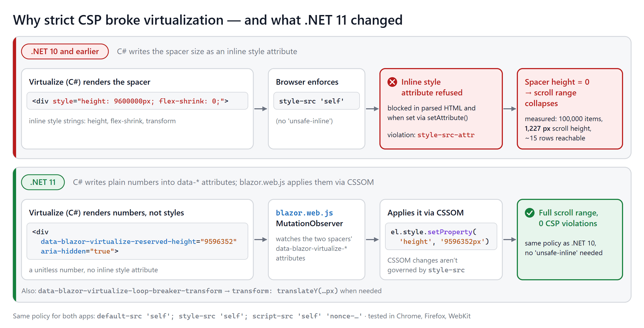Screen dimensions: 644x328
Task: Click 'Full scroll range,' green heading
Action: pos(569,213)
